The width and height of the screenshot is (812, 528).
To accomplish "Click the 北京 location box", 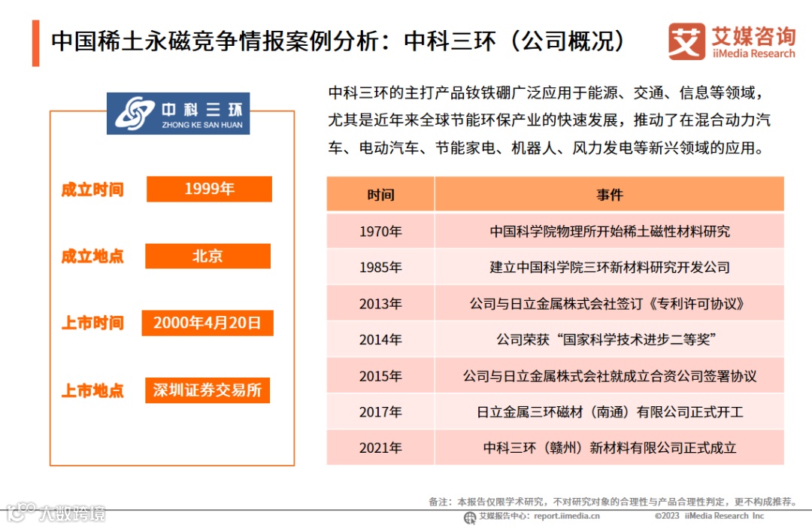I will point(208,256).
